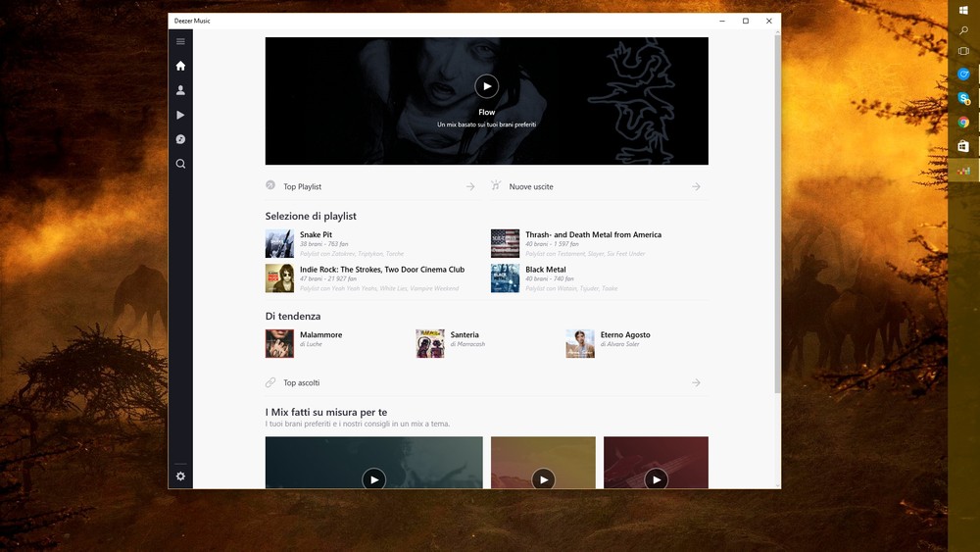
Task: Click the Malammore album cover
Action: (x=279, y=344)
